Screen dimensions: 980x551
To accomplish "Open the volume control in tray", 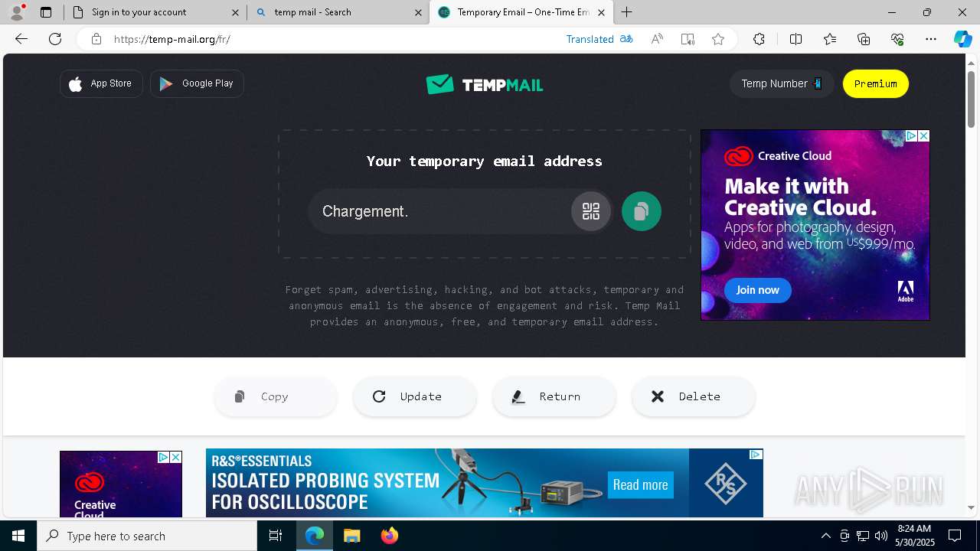I will [x=880, y=536].
